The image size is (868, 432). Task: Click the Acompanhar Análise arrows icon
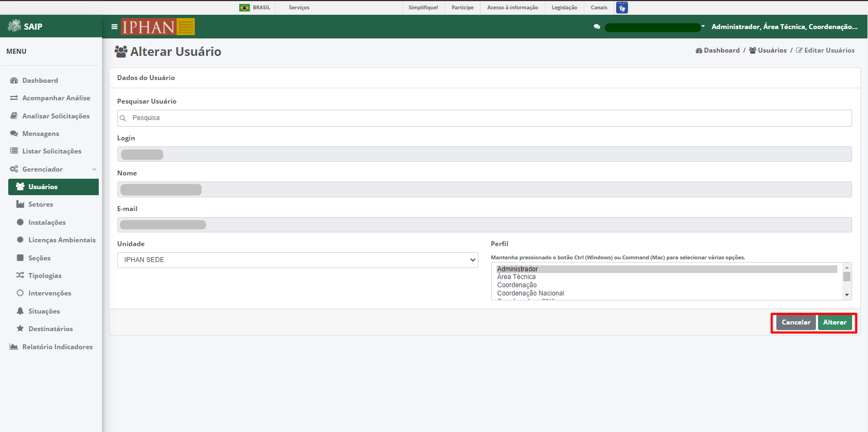click(14, 98)
